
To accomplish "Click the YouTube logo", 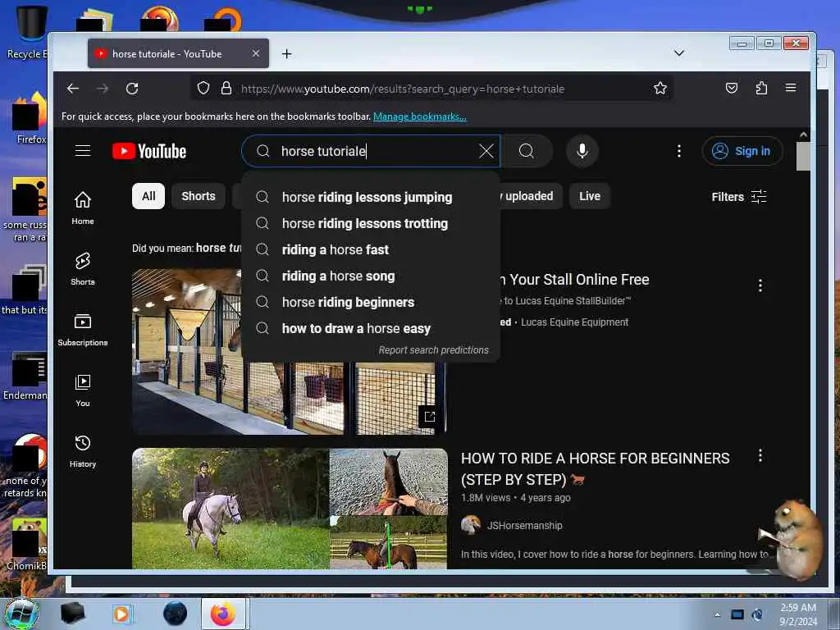I will click(149, 151).
